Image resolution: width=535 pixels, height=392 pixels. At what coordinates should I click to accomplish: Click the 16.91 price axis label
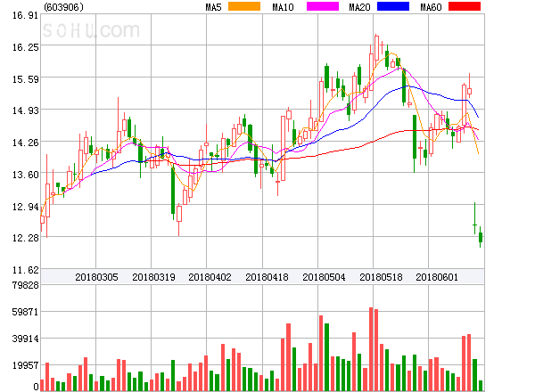[x=25, y=15]
